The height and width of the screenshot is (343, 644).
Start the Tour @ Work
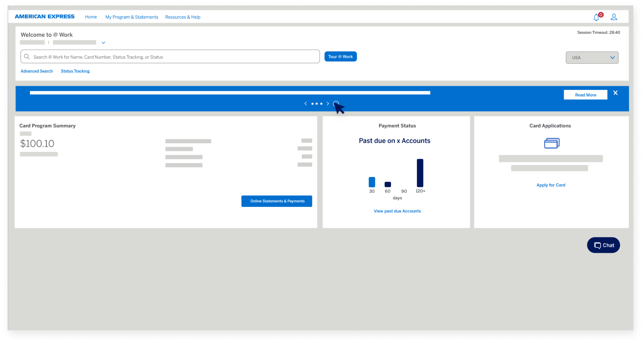click(340, 56)
